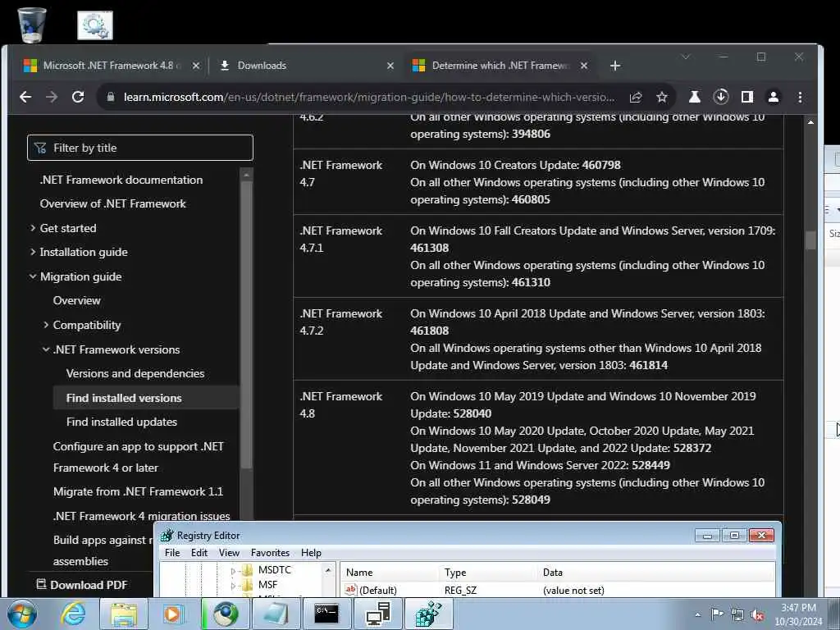Open the Chrome three-dot menu
This screenshot has height=630, width=840.
800,97
